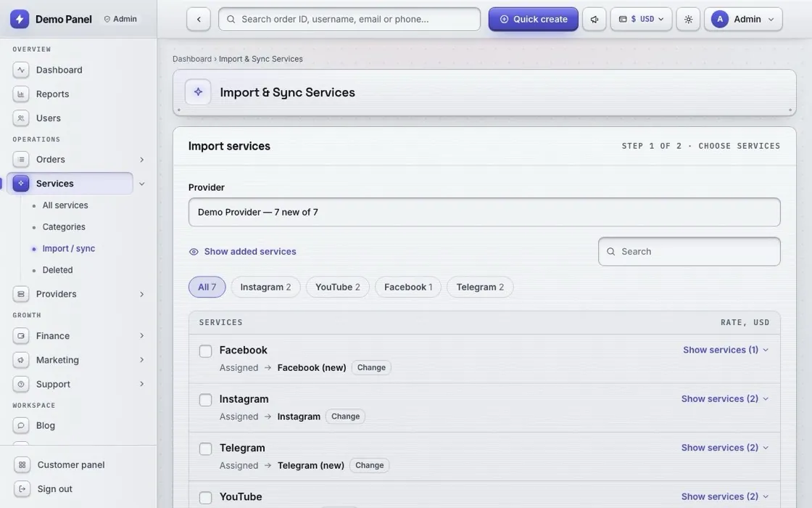This screenshot has width=812, height=508.
Task: Click the Admin avatar circle
Action: [720, 19]
